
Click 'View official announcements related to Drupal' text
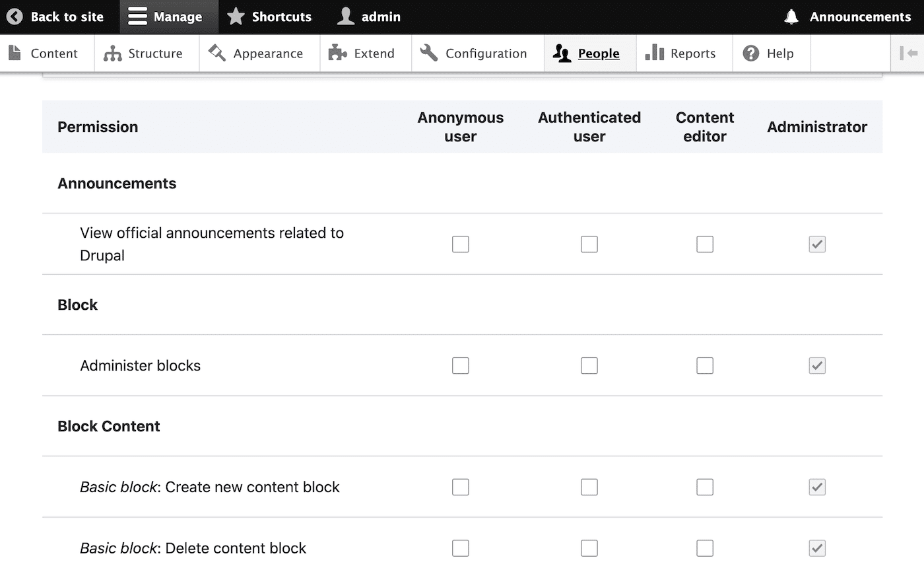tap(212, 244)
